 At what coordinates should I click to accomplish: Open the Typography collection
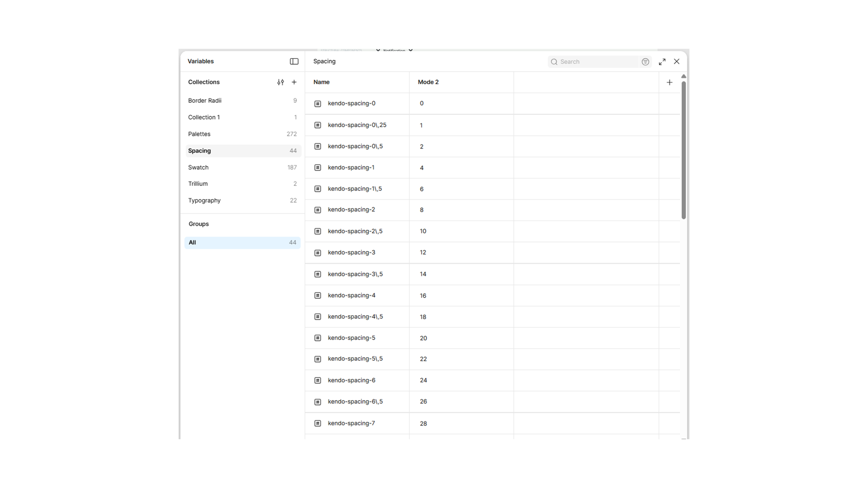click(x=242, y=200)
